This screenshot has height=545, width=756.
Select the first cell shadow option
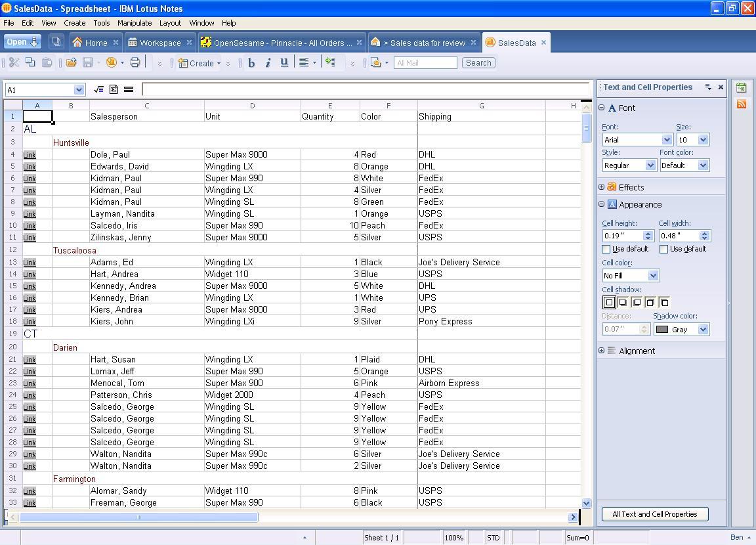click(x=609, y=303)
